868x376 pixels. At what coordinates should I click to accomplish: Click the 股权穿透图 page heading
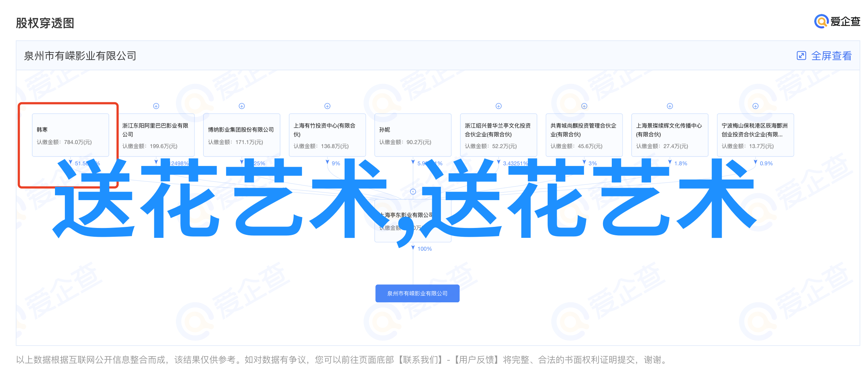(45, 23)
